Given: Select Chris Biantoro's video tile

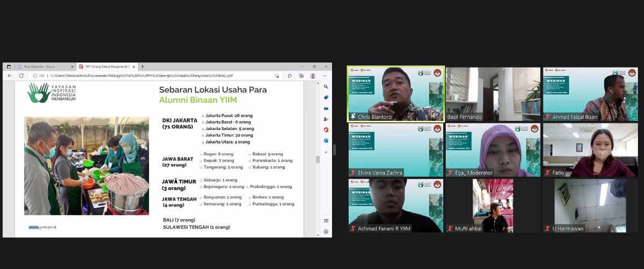Looking at the screenshot, I should point(396,94).
